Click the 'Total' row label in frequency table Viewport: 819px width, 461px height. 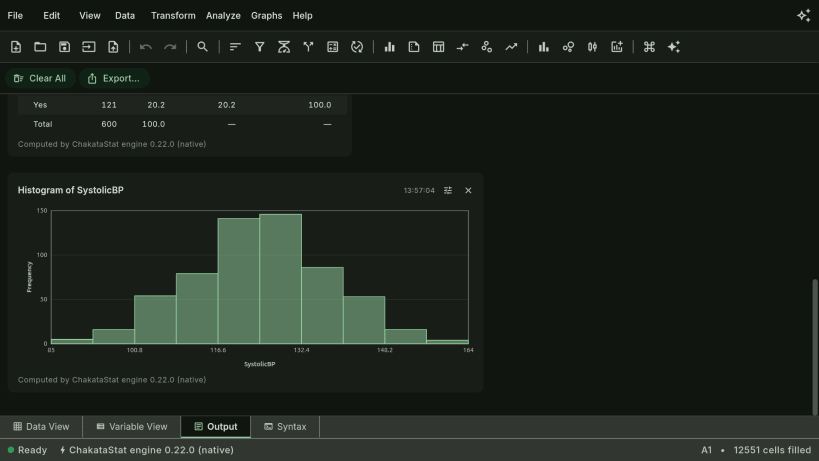point(43,124)
